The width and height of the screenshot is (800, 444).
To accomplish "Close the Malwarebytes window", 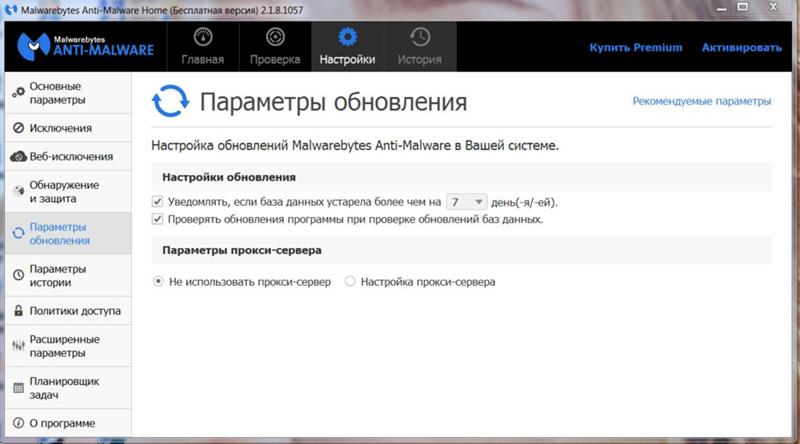I will coord(773,7).
